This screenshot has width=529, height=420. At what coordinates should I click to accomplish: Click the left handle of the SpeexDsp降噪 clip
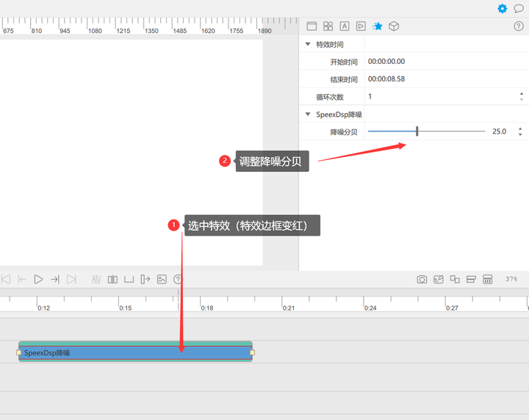18,352
